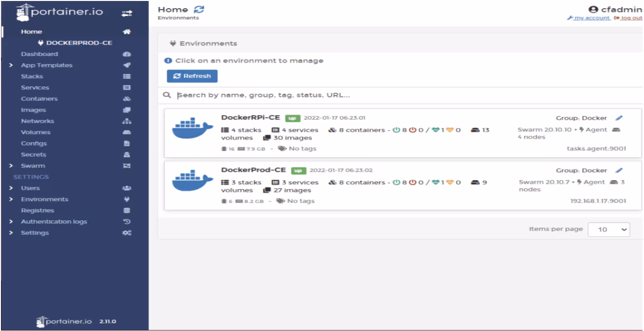Click the up status badge of DockerRPi-CE

293,118
